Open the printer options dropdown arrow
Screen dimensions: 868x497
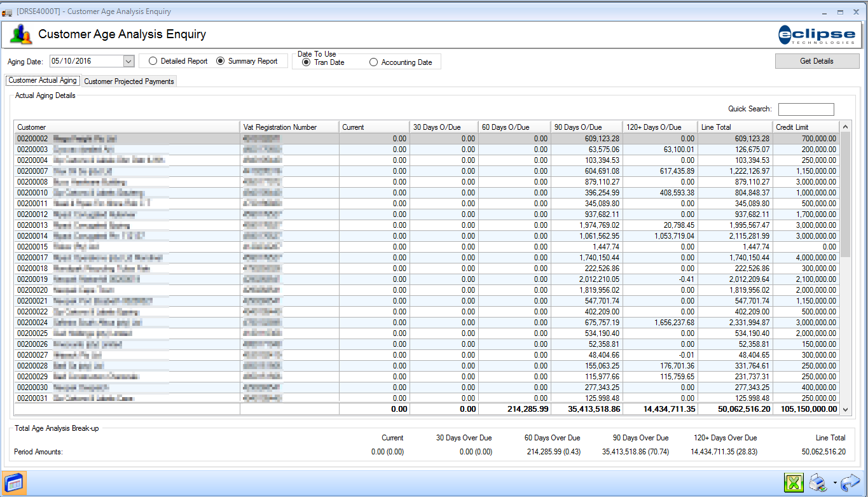834,483
